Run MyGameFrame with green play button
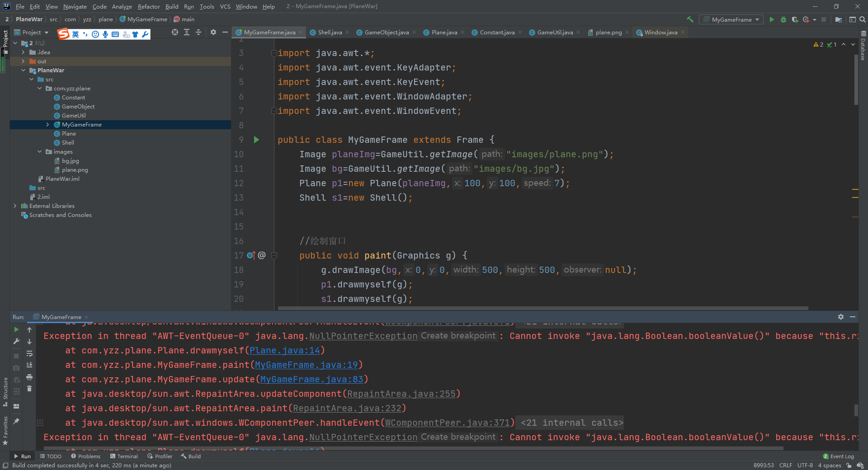868x470 pixels. tap(772, 19)
